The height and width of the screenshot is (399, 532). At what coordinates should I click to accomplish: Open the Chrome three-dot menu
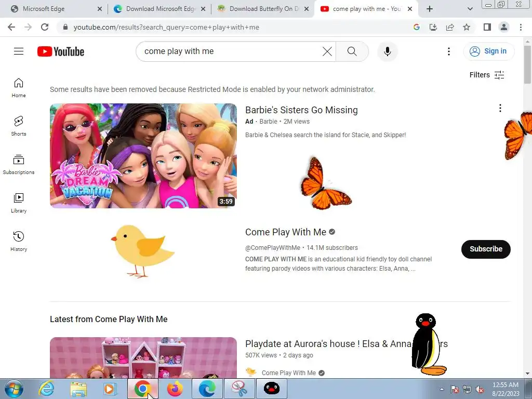click(521, 27)
